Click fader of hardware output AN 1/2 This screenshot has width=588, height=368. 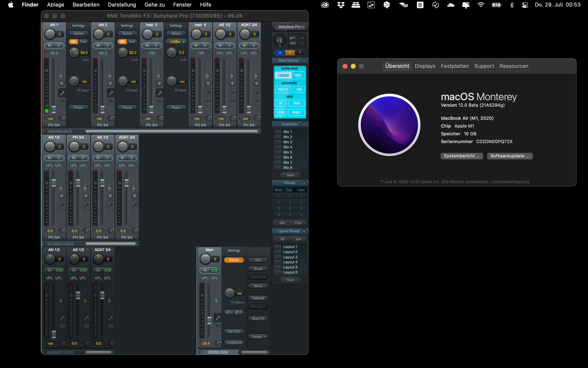pos(54,334)
